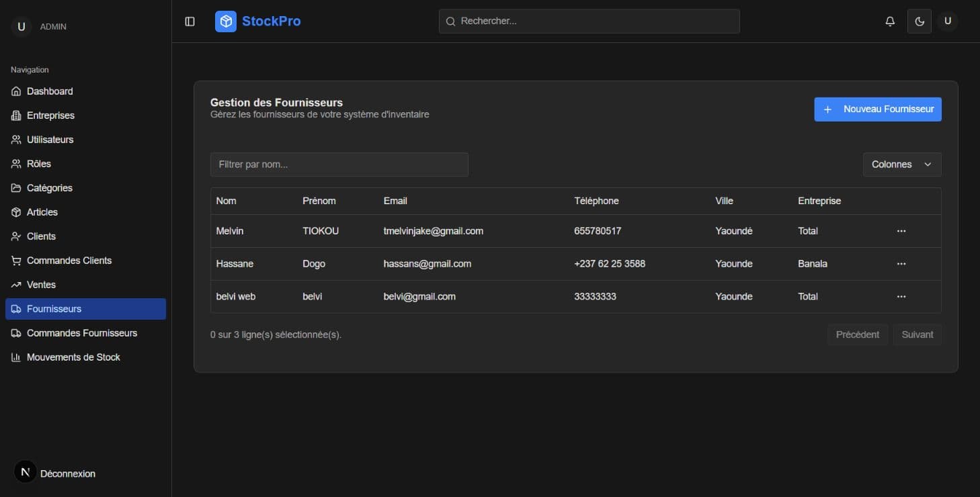Click the Dashboard home icon
This screenshot has height=497, width=980.
click(16, 91)
